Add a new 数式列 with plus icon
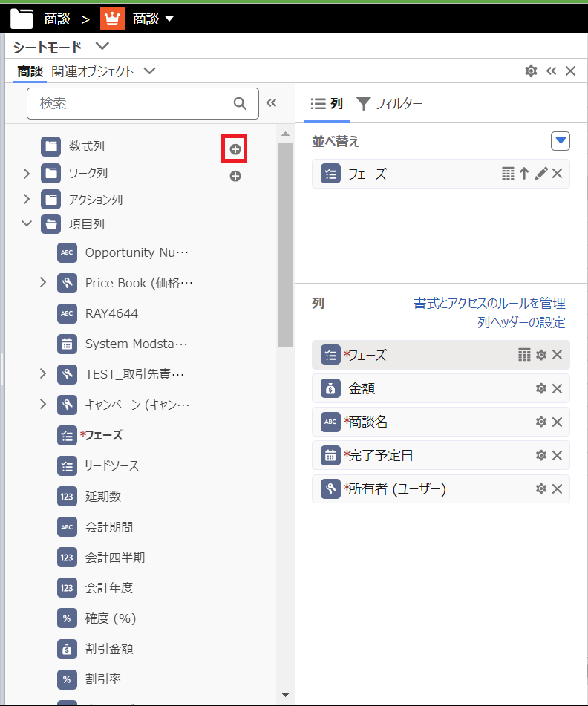Image resolution: width=588 pixels, height=706 pixels. (x=235, y=149)
